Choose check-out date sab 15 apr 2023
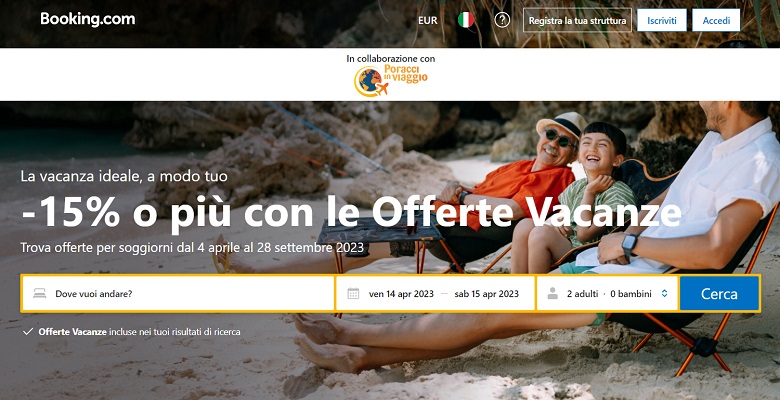This screenshot has width=780, height=400. (x=487, y=294)
